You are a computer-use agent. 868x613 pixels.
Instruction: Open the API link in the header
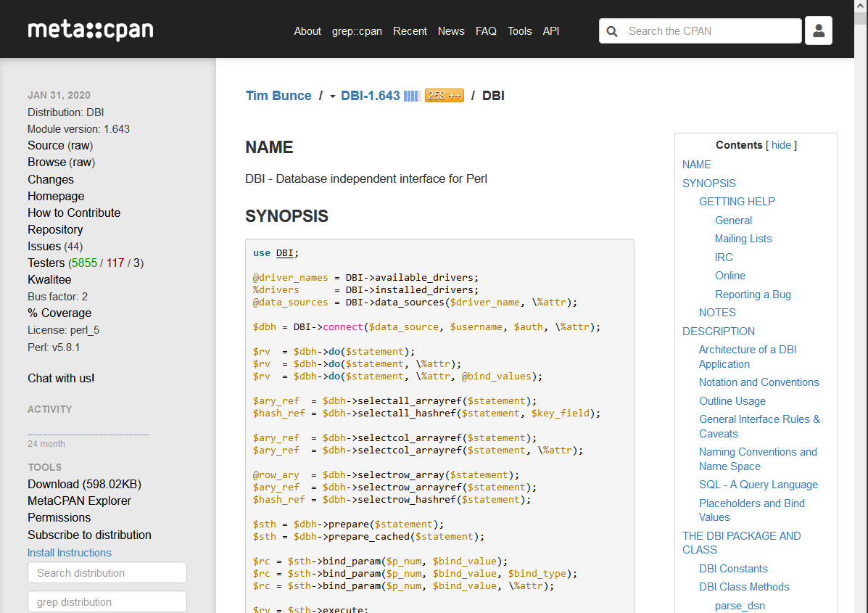click(550, 31)
